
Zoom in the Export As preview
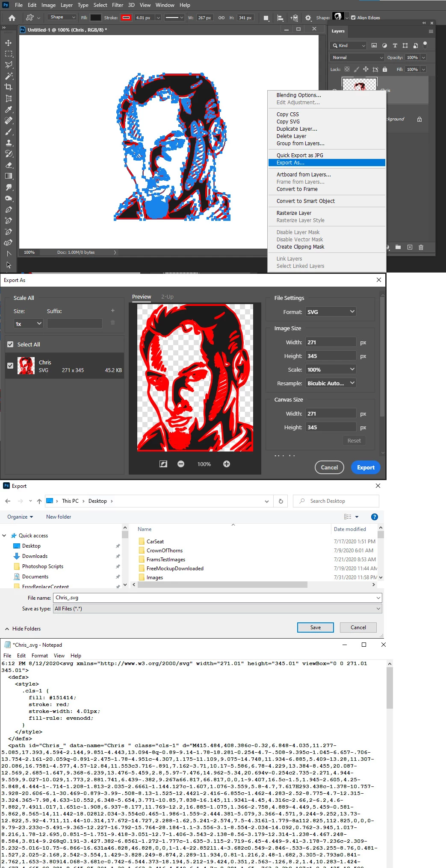(x=227, y=464)
